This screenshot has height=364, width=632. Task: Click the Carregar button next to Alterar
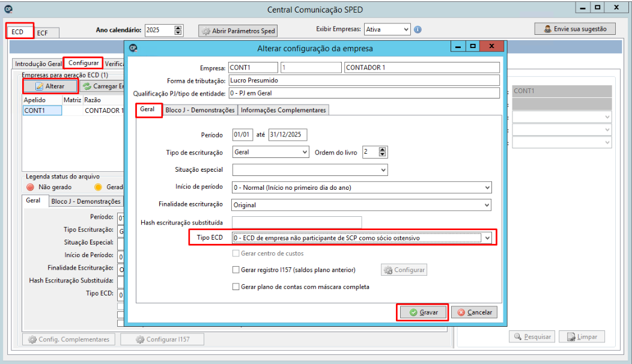click(x=102, y=86)
